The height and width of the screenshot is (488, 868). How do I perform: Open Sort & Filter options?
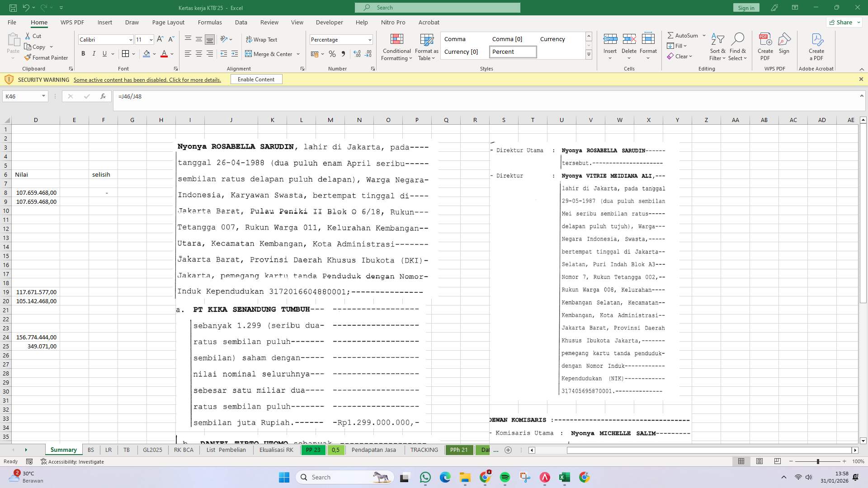click(718, 47)
